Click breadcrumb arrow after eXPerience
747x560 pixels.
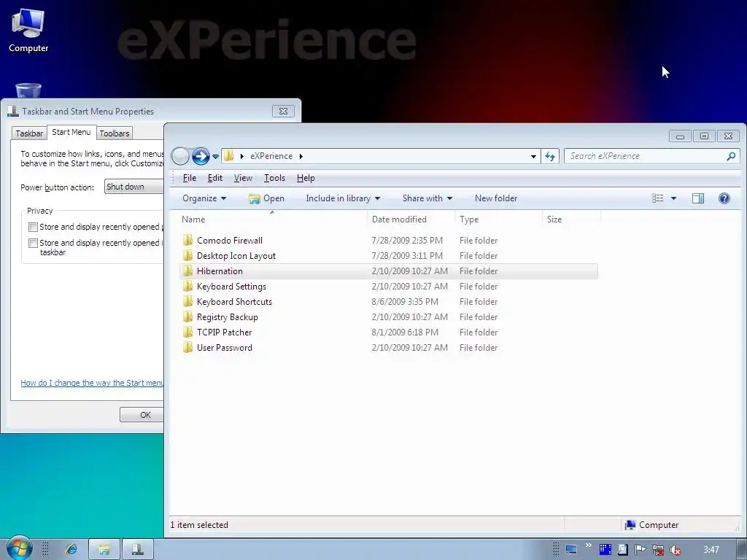(301, 156)
